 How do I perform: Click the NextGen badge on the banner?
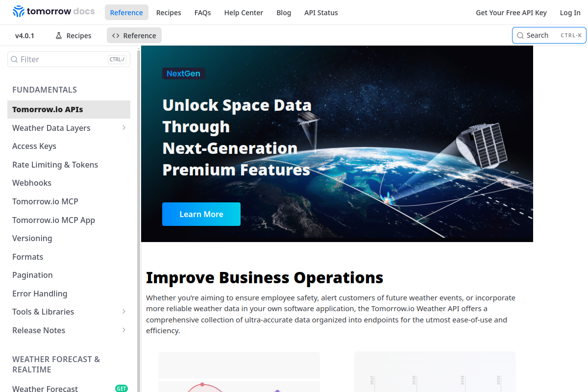click(183, 73)
